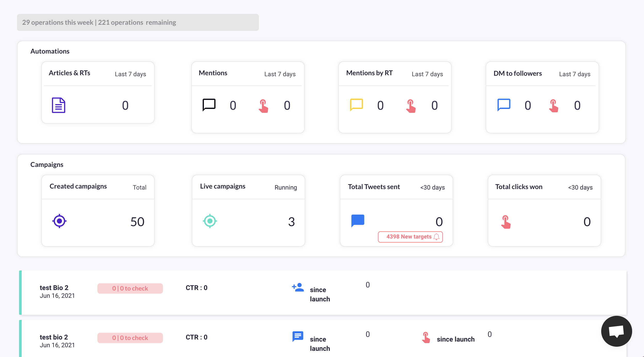
Task: Click the Live campaigns count 3
Action: 291,222
